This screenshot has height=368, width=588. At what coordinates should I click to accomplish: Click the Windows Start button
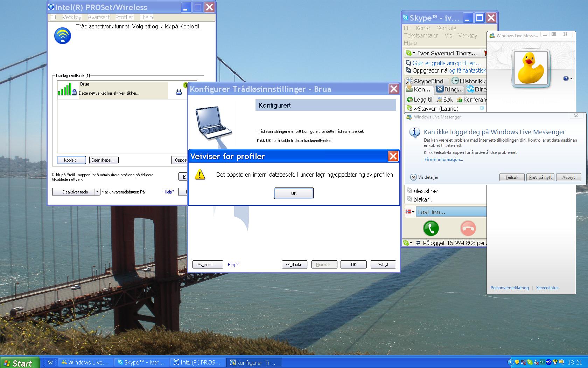(x=19, y=363)
